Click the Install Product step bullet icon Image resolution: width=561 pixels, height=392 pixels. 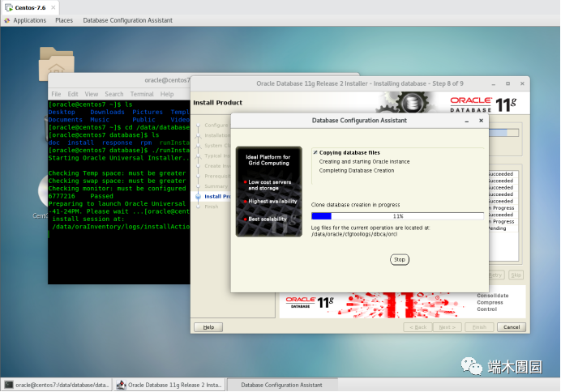(x=198, y=196)
